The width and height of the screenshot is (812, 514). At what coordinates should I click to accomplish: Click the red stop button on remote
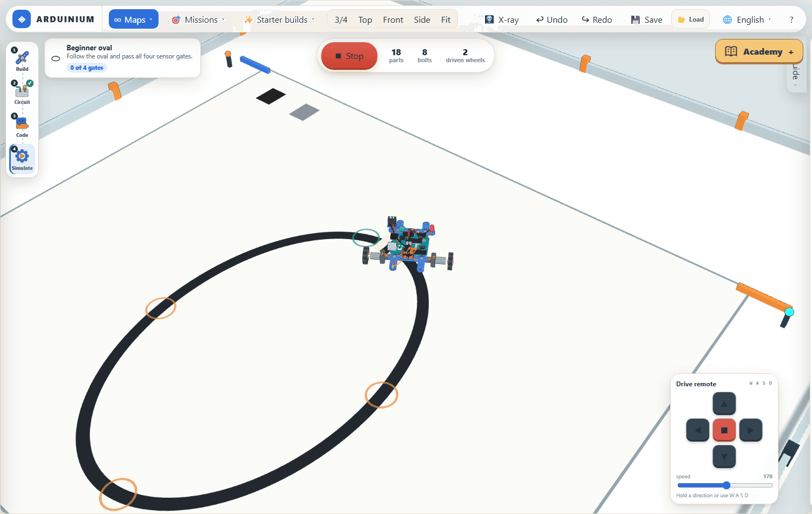point(724,430)
